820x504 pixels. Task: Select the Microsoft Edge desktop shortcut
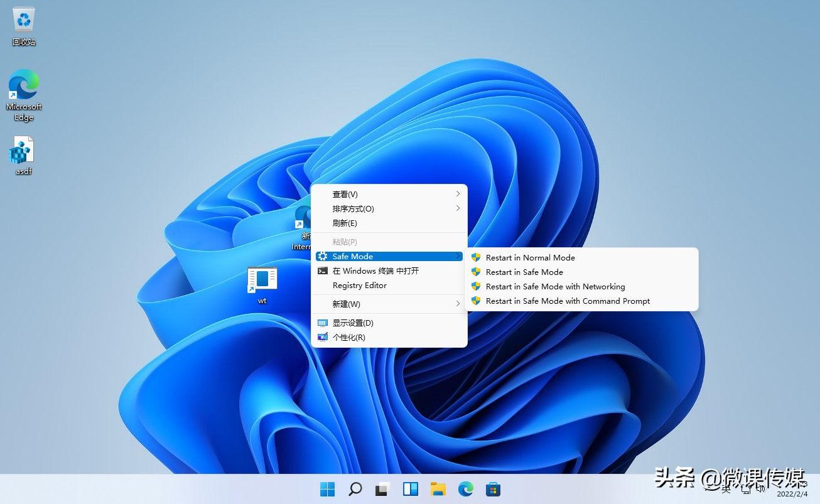(x=24, y=95)
